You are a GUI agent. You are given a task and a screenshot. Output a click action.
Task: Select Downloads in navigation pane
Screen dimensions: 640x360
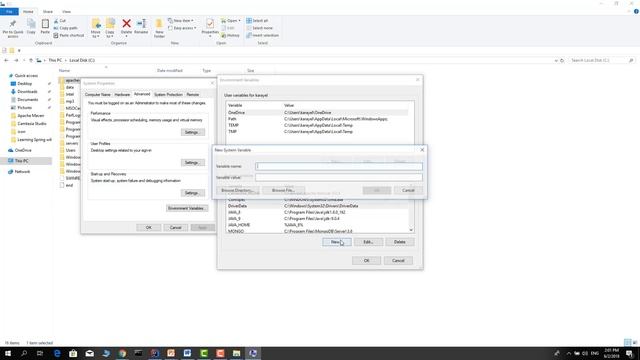pos(27,92)
